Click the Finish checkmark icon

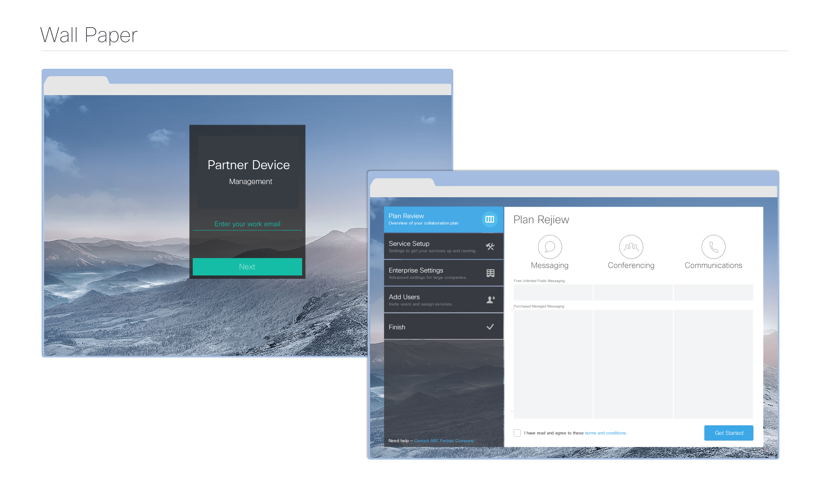[x=490, y=327]
